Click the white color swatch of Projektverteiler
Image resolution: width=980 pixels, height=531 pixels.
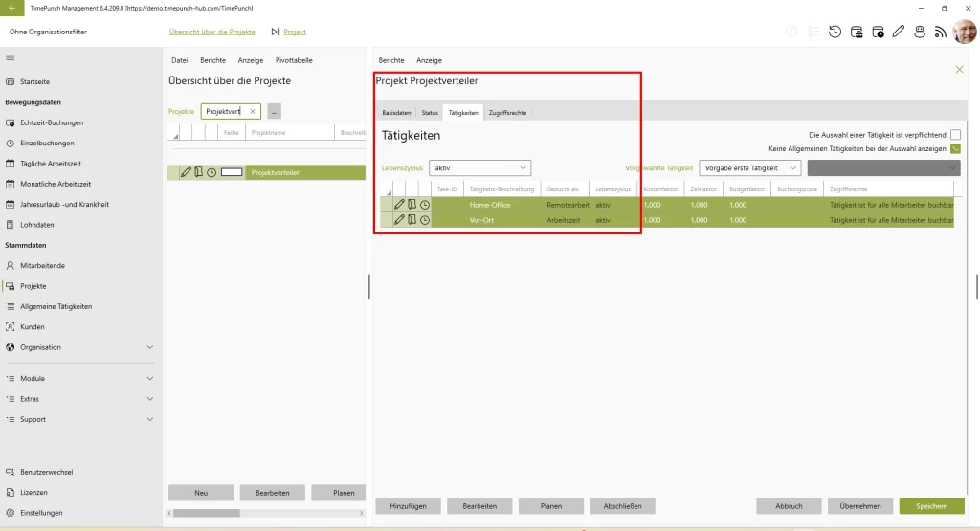(232, 172)
